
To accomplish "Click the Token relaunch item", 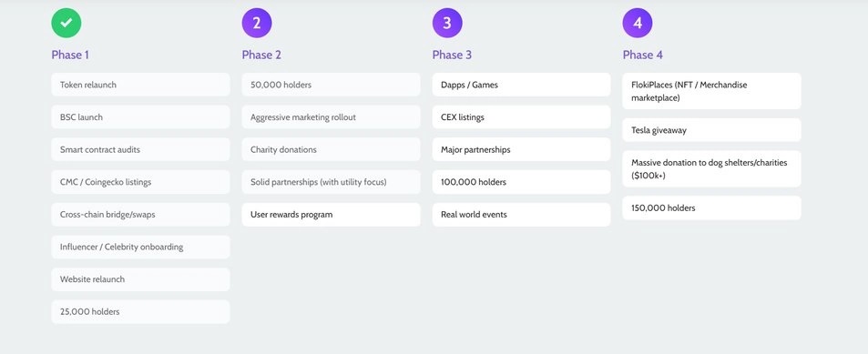I will [x=140, y=85].
